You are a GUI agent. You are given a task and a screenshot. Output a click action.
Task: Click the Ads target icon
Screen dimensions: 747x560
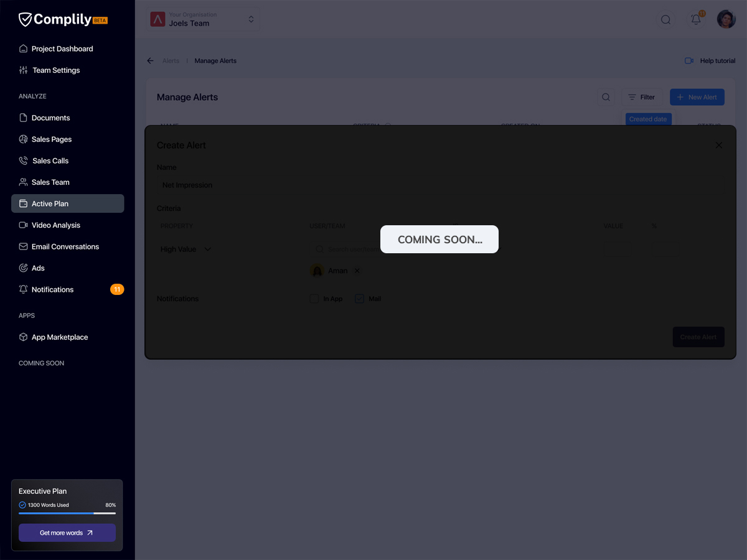pos(23,268)
